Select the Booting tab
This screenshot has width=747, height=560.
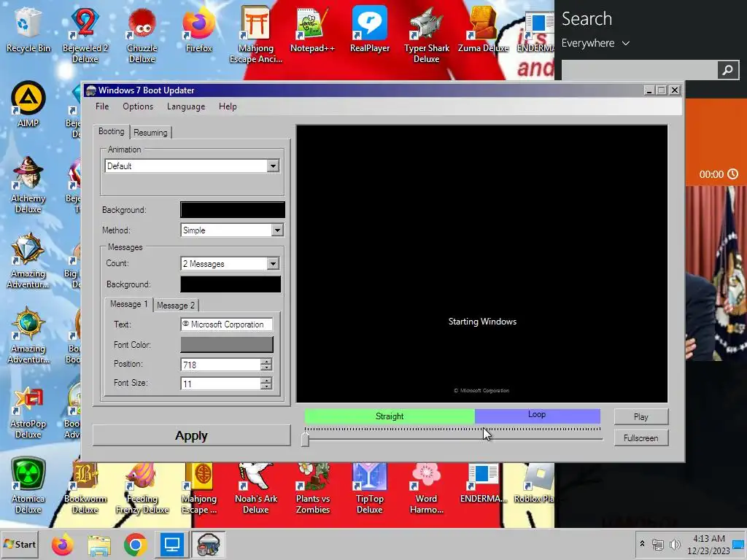(x=112, y=131)
